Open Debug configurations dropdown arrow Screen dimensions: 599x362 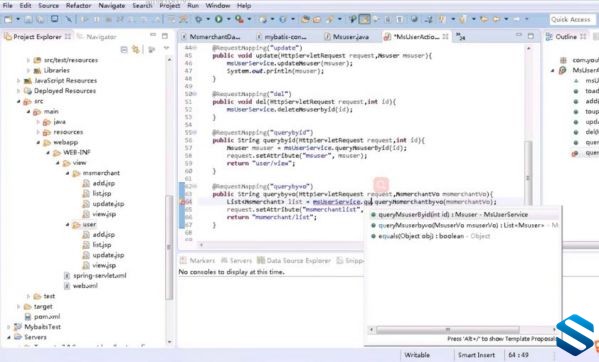208,19
